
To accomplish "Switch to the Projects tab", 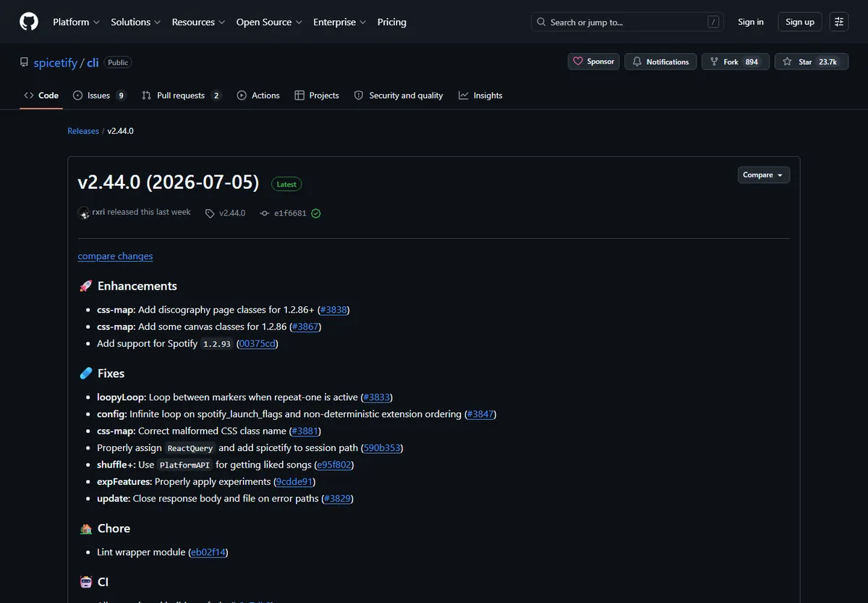I will click(317, 96).
